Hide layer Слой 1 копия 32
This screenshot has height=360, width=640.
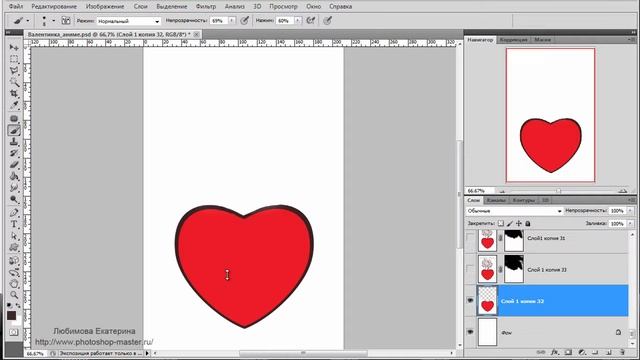click(x=470, y=300)
